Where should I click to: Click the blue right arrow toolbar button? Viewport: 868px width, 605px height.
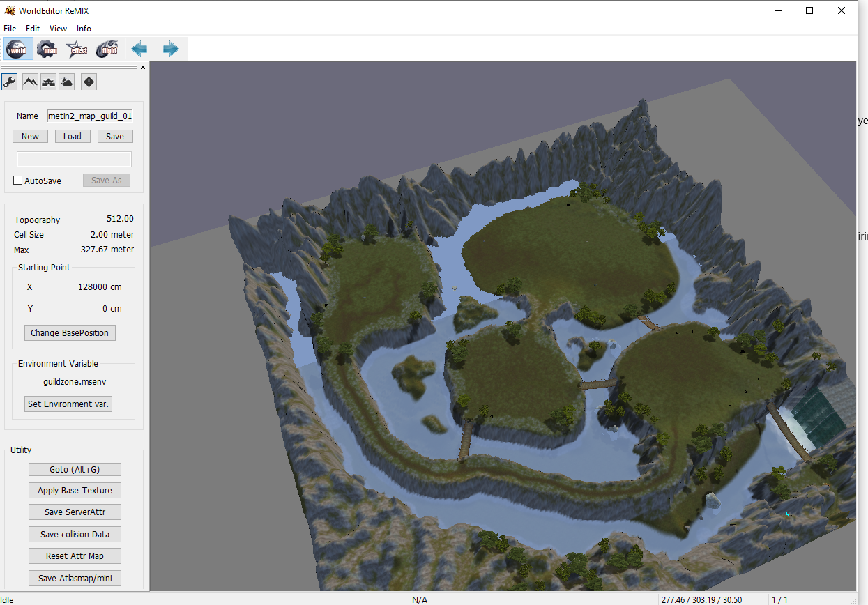click(x=171, y=49)
